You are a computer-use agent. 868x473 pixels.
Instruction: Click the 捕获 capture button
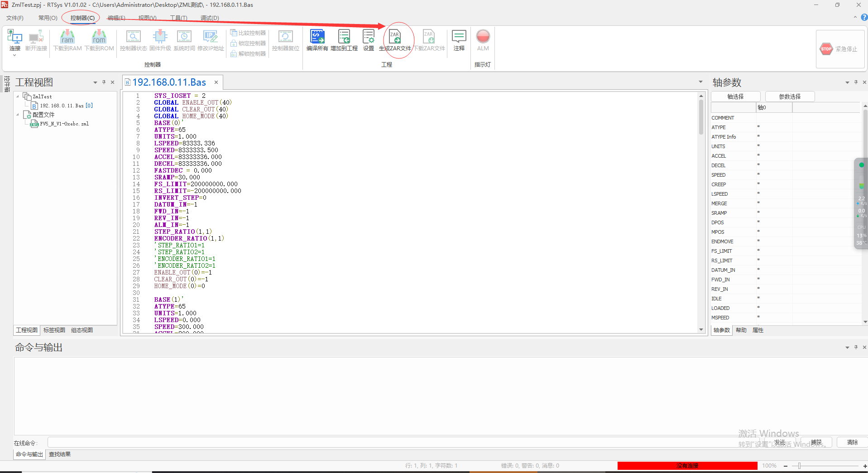coord(816,443)
